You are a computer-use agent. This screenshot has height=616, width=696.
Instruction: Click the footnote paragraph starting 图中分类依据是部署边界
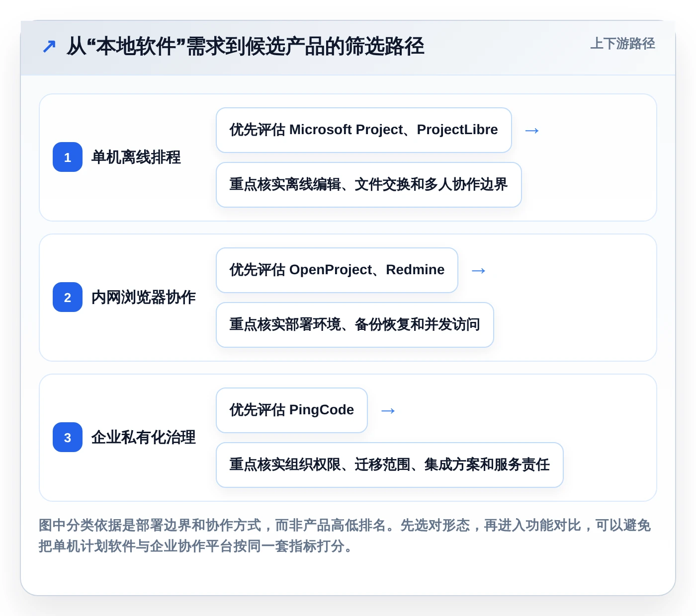(x=345, y=536)
